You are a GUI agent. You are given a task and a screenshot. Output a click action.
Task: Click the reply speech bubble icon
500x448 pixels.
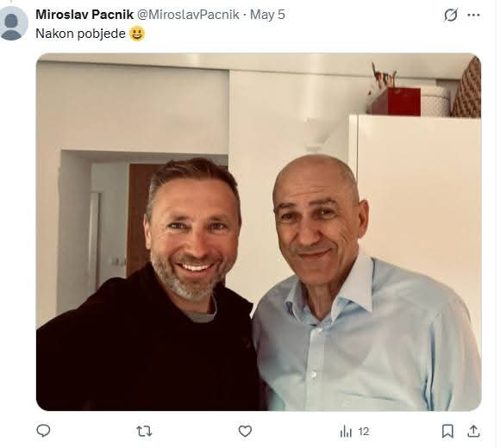tap(43, 431)
